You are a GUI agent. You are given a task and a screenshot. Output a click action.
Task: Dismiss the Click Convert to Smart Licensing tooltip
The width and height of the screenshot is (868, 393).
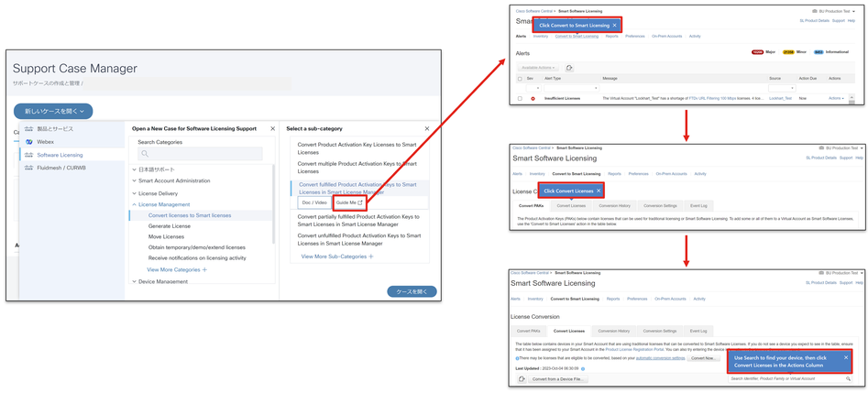click(614, 25)
